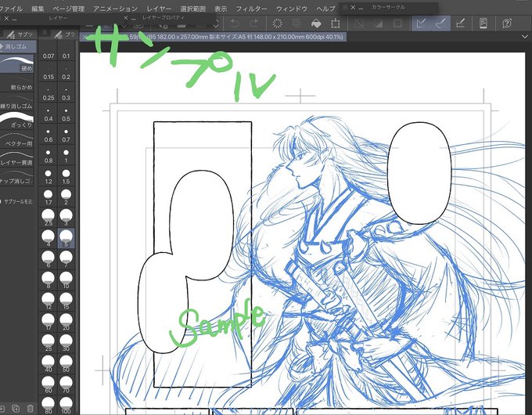Open the アニメーション menu
The width and height of the screenshot is (532, 415).
click(x=115, y=9)
